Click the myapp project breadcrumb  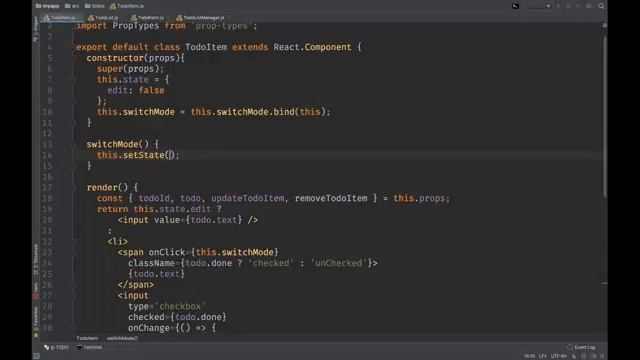point(47,6)
